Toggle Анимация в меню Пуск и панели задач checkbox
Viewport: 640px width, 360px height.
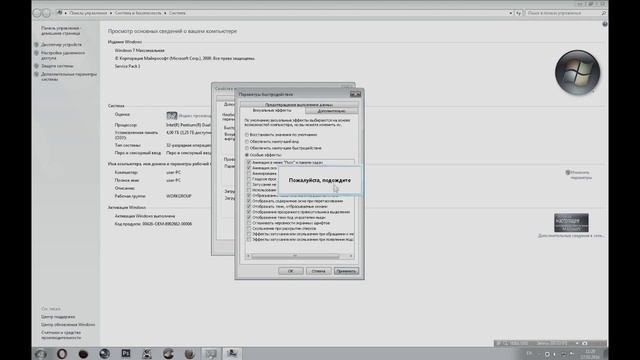249,162
